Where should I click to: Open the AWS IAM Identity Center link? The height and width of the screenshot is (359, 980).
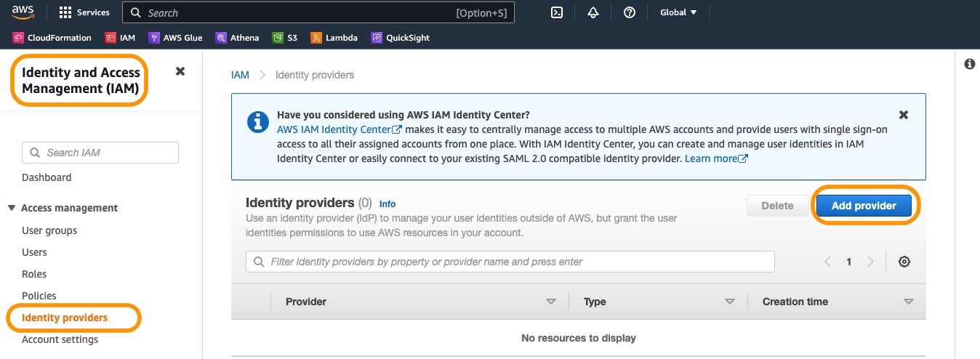pyautogui.click(x=340, y=129)
